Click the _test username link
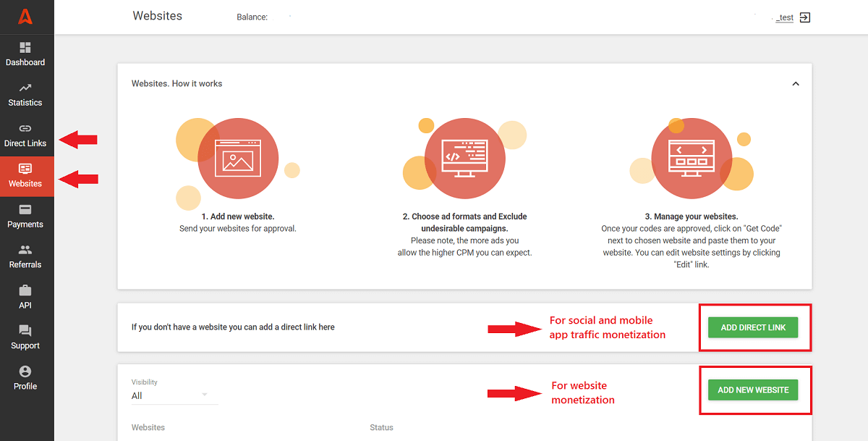Viewport: 868px width, 441px height. [x=785, y=18]
